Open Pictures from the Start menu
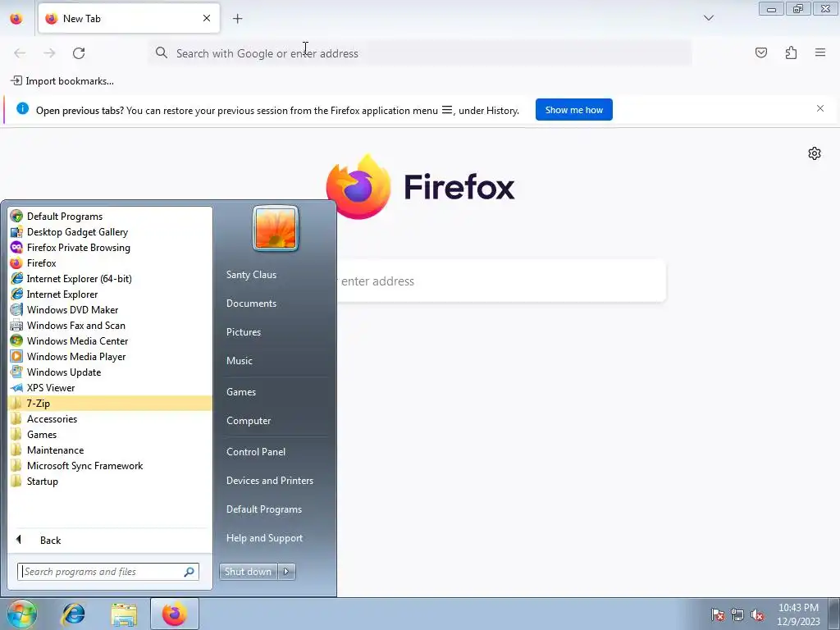The image size is (840, 630). click(x=243, y=332)
